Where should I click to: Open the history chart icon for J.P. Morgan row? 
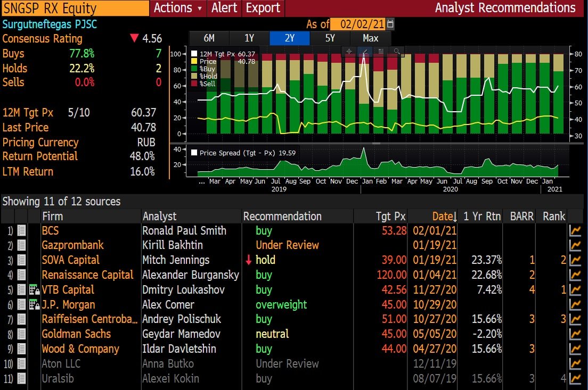575,304
